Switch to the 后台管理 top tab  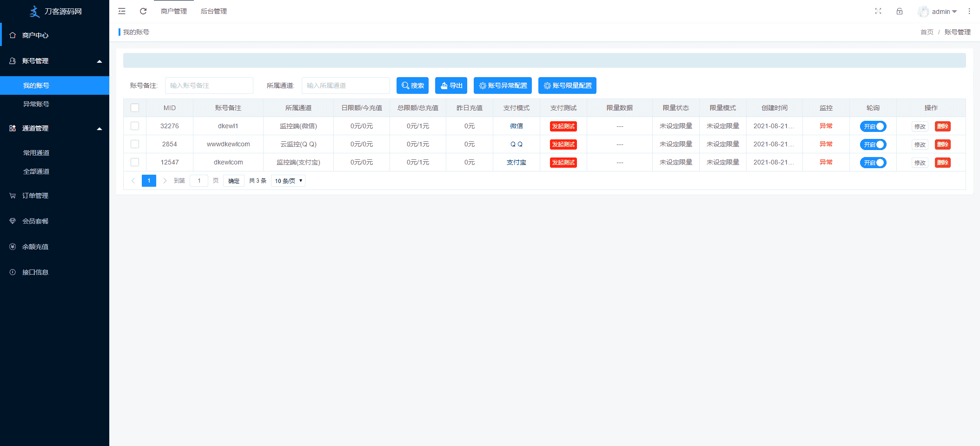[x=214, y=11]
